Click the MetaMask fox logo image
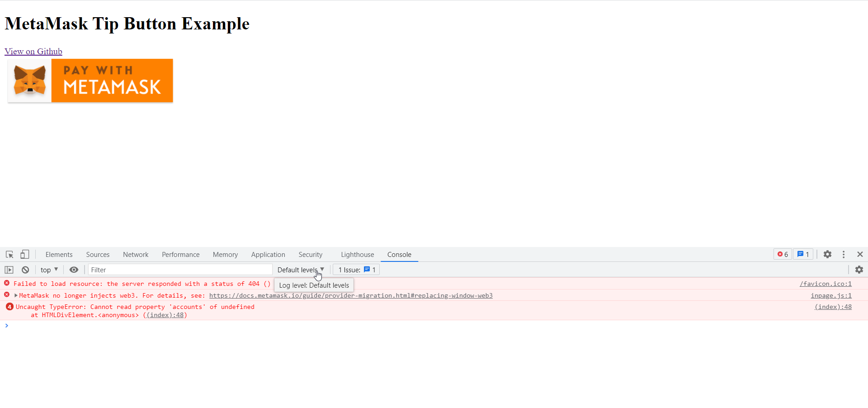Screen dimensions: 868x408 click(x=30, y=81)
